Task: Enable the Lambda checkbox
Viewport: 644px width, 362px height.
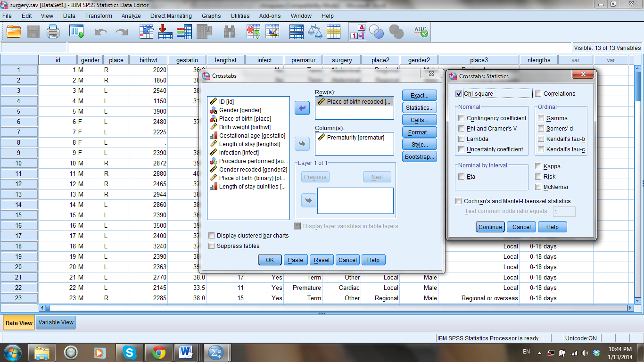Action: [x=462, y=139]
